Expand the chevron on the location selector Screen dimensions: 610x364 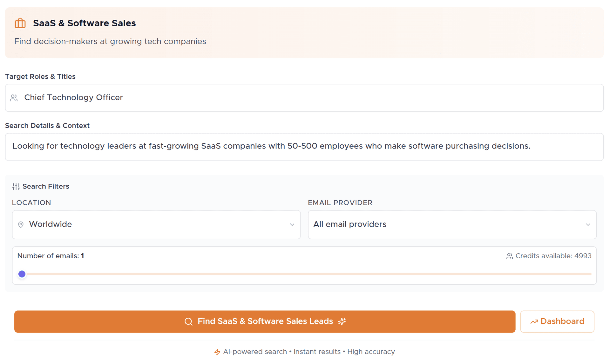point(292,224)
